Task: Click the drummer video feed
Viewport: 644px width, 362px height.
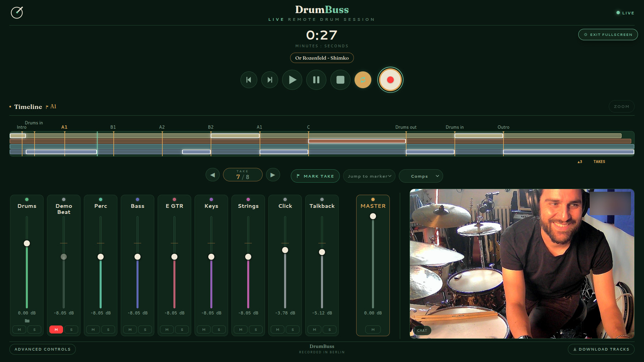Action: point(522,264)
